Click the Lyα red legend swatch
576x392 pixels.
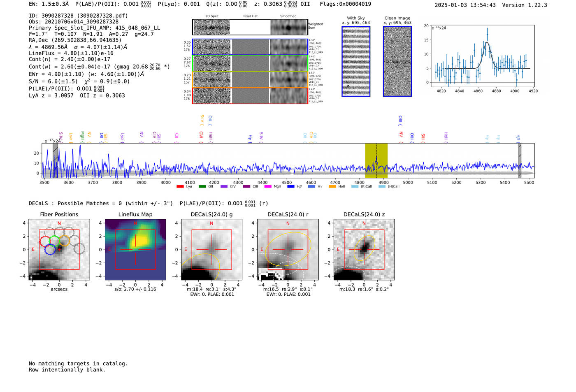(180, 187)
